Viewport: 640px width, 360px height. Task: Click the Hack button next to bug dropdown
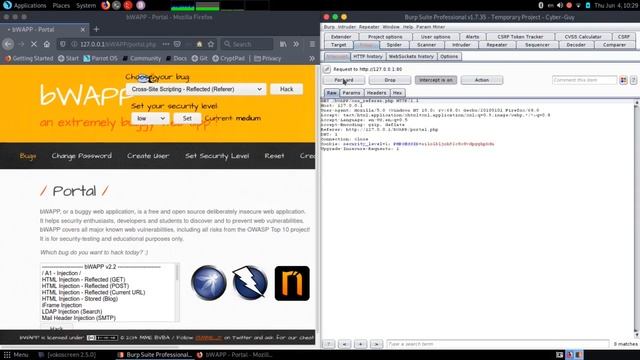click(x=286, y=89)
